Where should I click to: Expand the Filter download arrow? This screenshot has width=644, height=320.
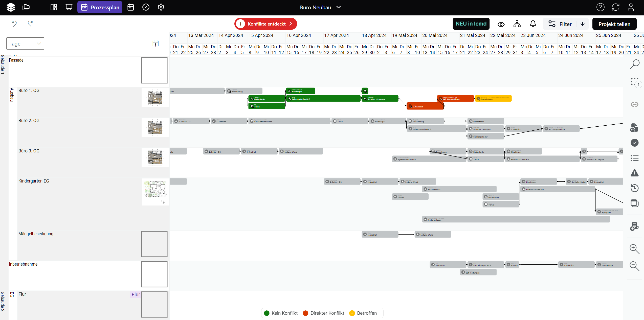point(583,24)
